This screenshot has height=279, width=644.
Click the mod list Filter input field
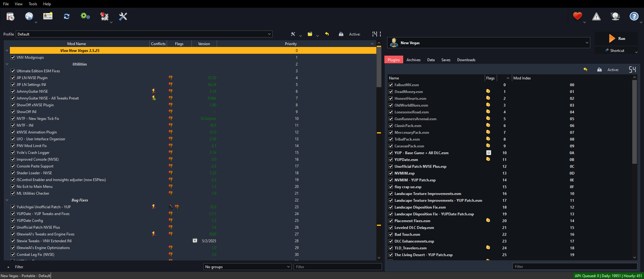337,267
